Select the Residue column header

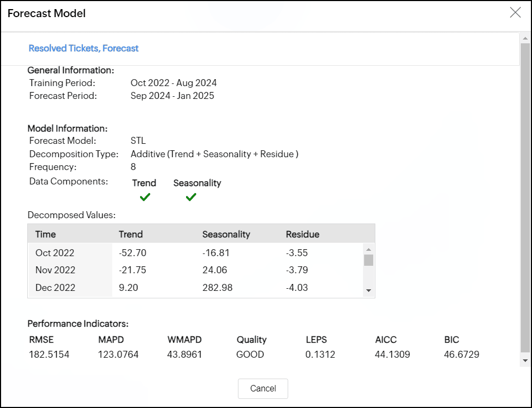[303, 234]
